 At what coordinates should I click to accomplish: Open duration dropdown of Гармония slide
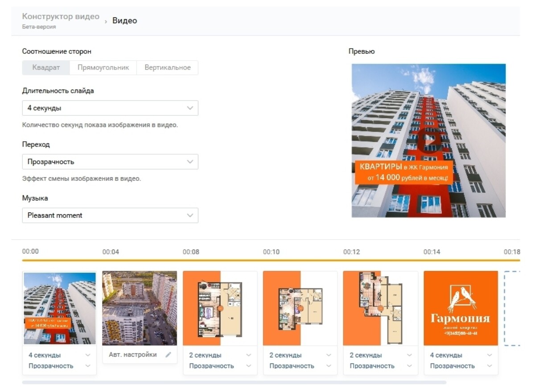pyautogui.click(x=461, y=355)
